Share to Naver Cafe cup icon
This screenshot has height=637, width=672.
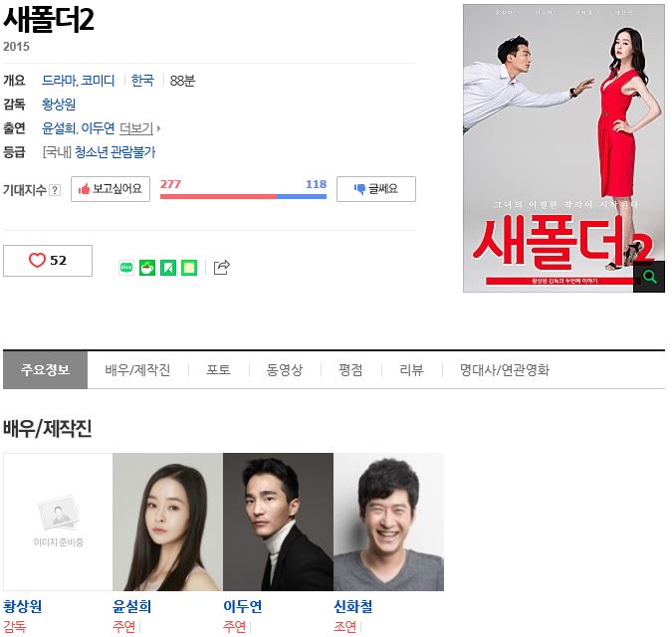tap(147, 268)
